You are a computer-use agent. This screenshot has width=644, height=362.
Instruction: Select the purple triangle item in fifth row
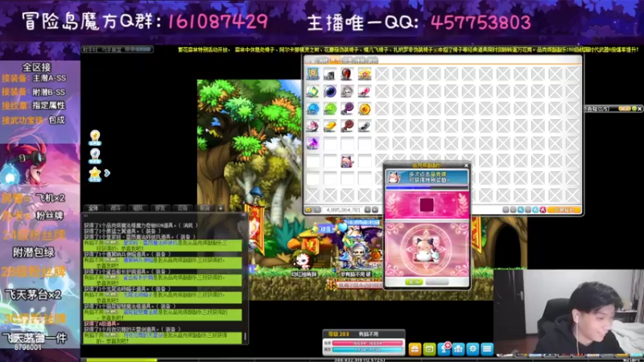312,143
